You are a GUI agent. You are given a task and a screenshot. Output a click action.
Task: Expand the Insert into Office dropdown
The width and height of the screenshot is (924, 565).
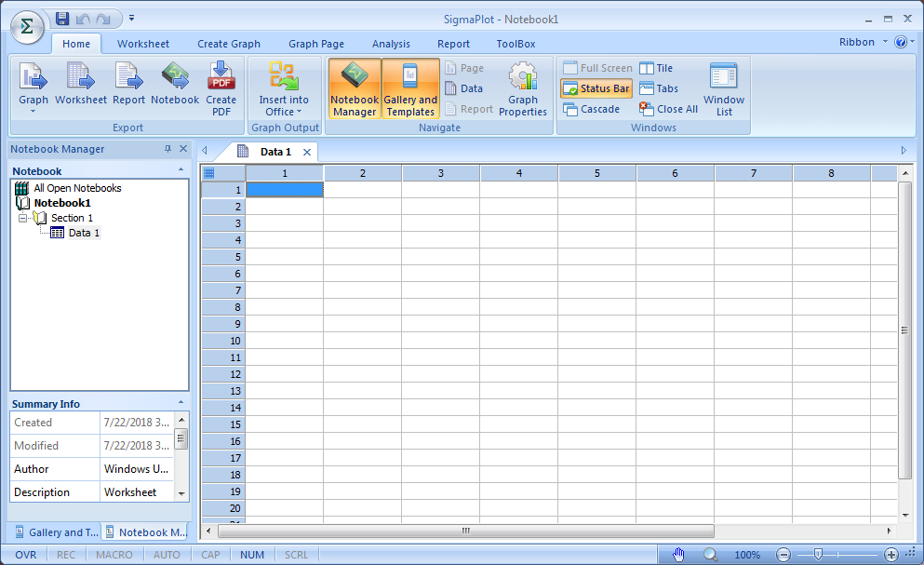coord(284,112)
